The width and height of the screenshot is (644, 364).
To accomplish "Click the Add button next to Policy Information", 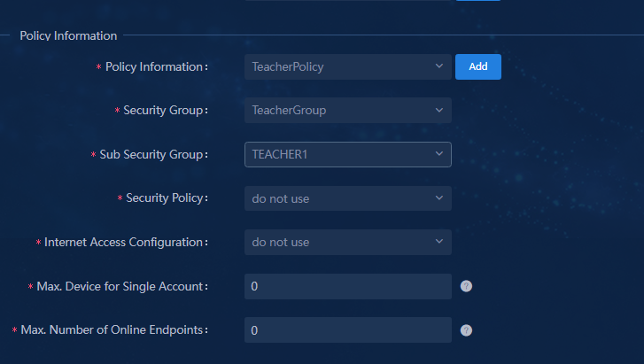I will (x=478, y=66).
